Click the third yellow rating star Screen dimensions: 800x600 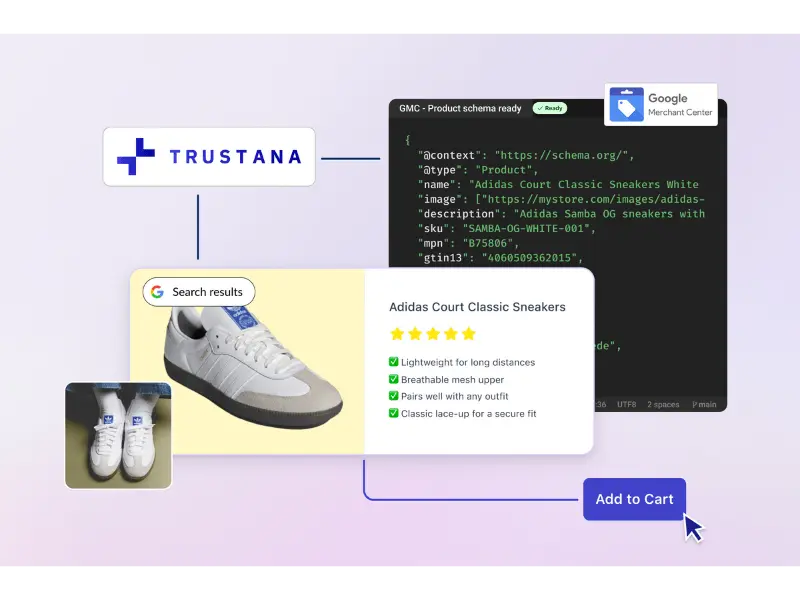433,334
